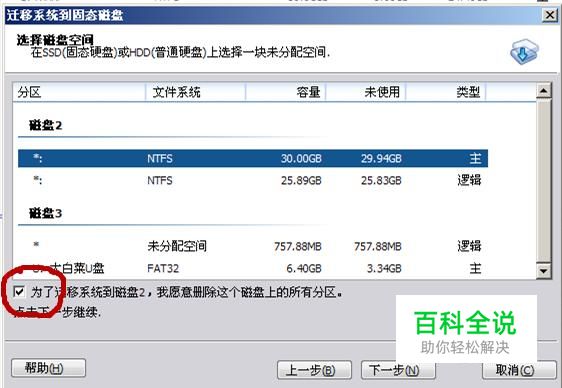Click the 类型 column header
The width and height of the screenshot is (562, 388).
tap(446, 92)
